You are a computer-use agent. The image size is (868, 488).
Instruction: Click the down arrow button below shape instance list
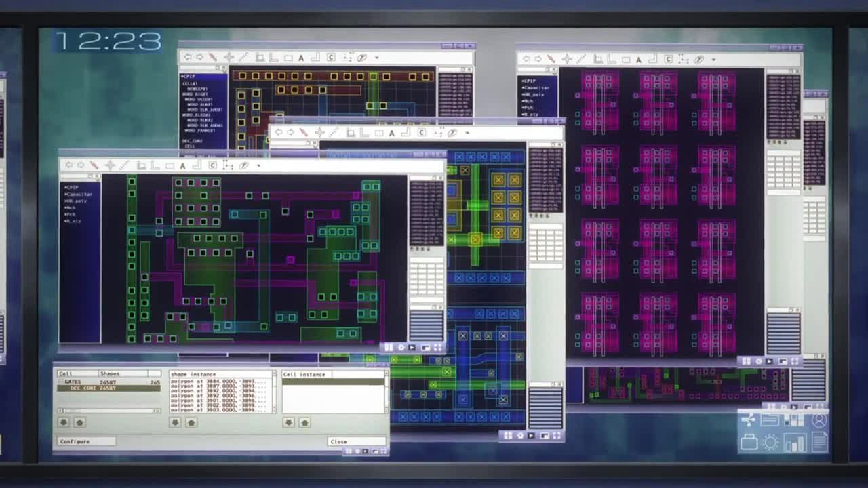pos(175,422)
